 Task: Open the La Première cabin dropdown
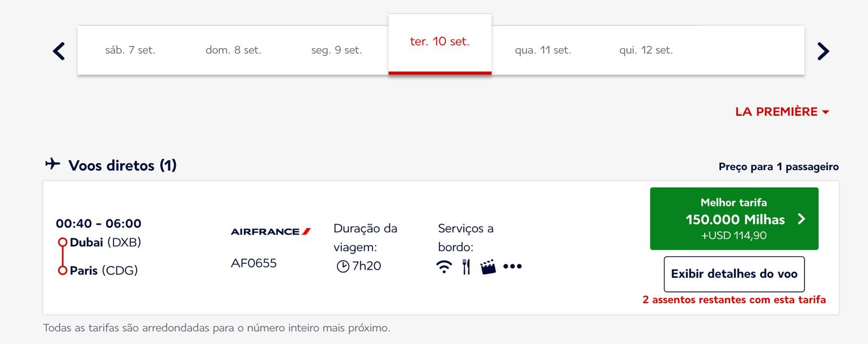coord(782,112)
